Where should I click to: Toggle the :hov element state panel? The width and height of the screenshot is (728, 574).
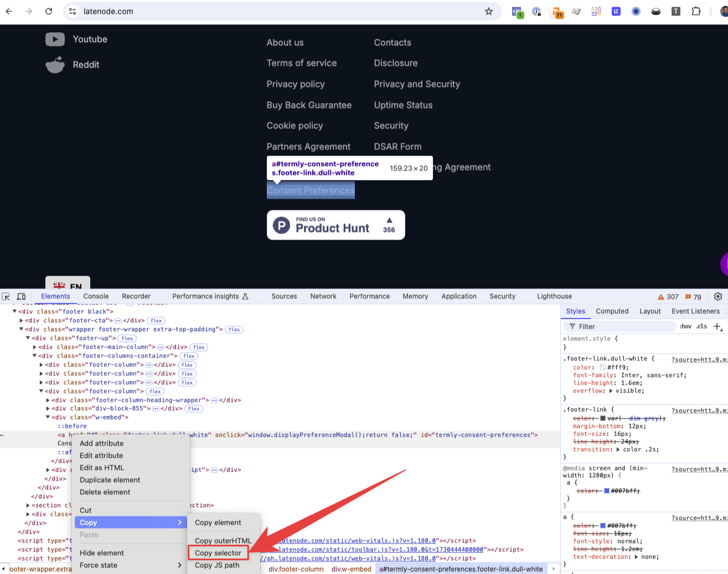[x=685, y=327]
